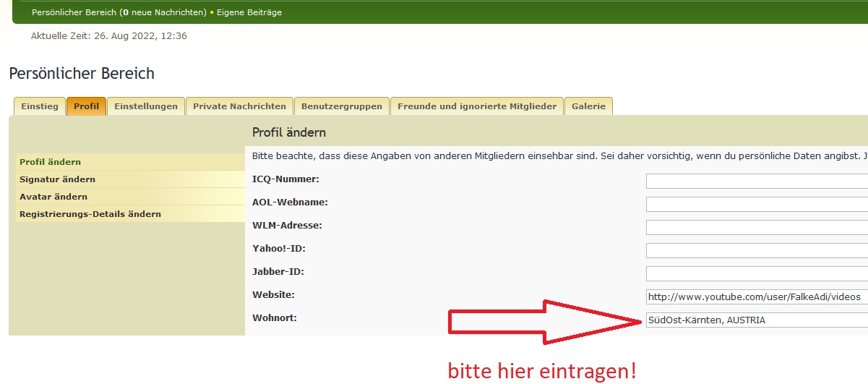Image resolution: width=868 pixels, height=384 pixels.
Task: Open Signatur ändern in the sidebar
Action: 58,179
